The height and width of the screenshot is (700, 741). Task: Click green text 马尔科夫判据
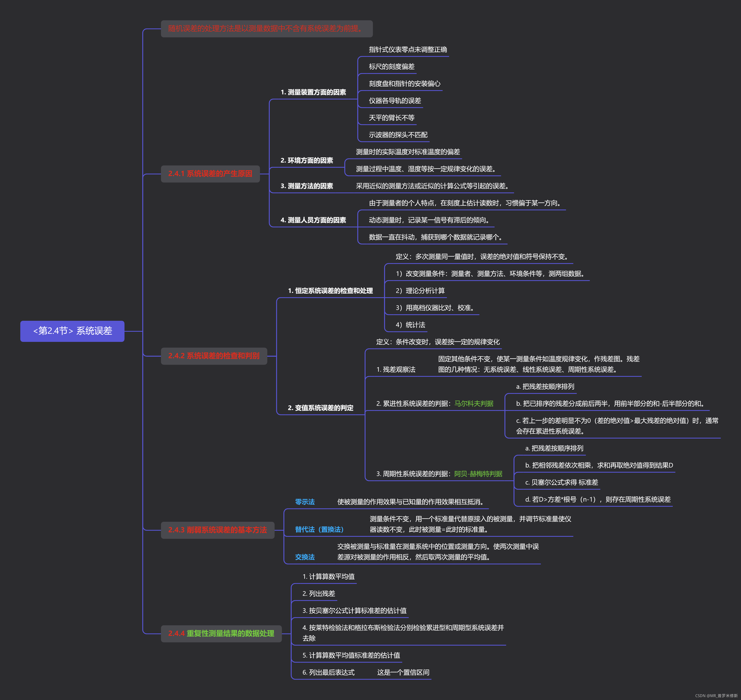coord(474,403)
